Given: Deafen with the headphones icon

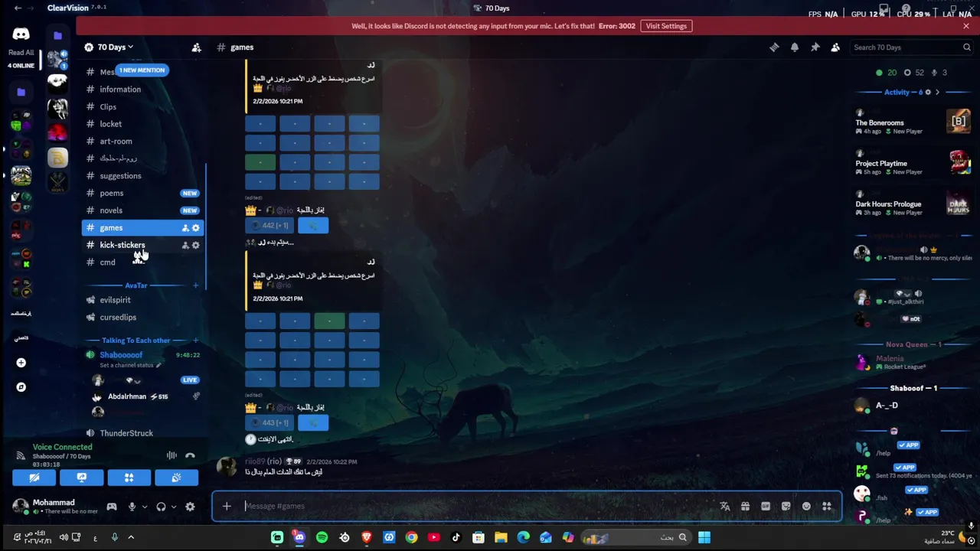Looking at the screenshot, I should [161, 507].
